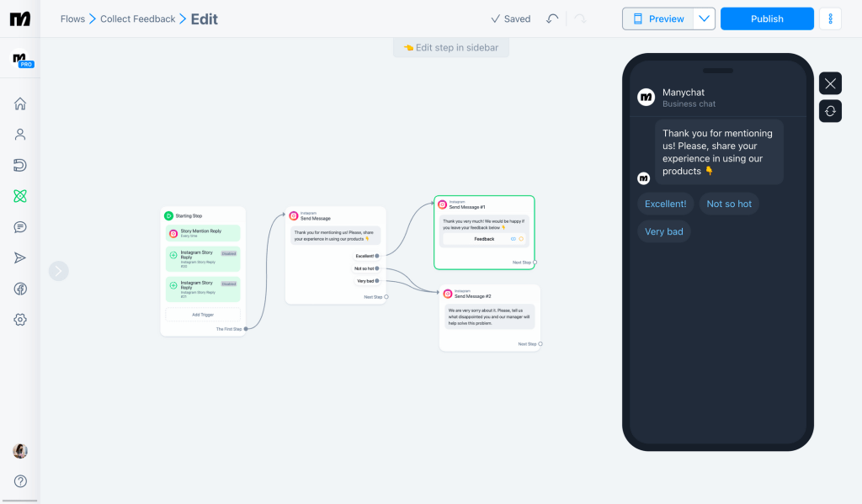862x504 pixels.
Task: Tap the Not so hot reply in preview
Action: [x=729, y=204]
